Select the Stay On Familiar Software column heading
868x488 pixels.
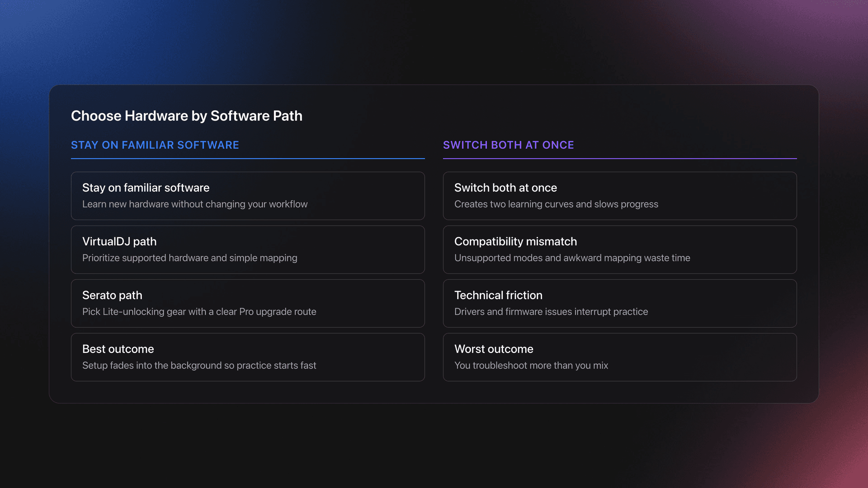pyautogui.click(x=155, y=145)
